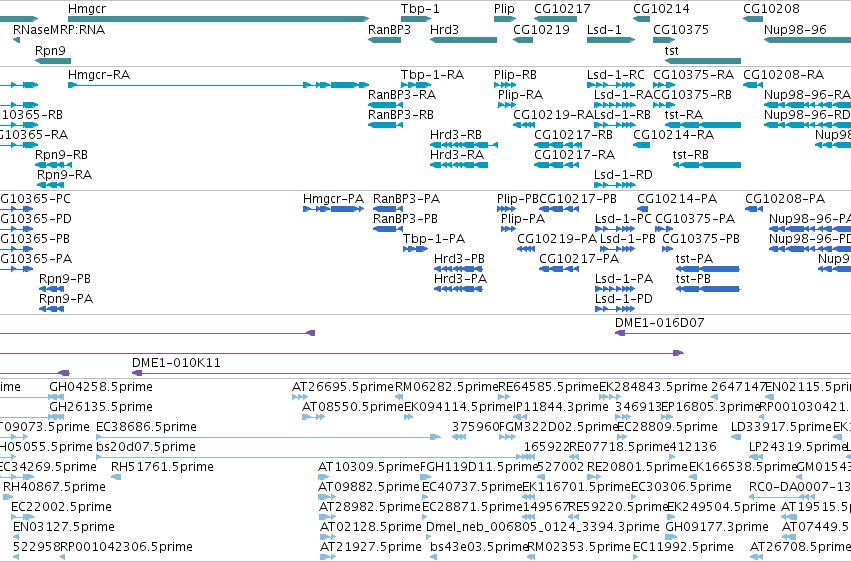Click the CG10217-RB transcript label
Image resolution: width=851 pixels, height=562 pixels.
tap(573, 135)
